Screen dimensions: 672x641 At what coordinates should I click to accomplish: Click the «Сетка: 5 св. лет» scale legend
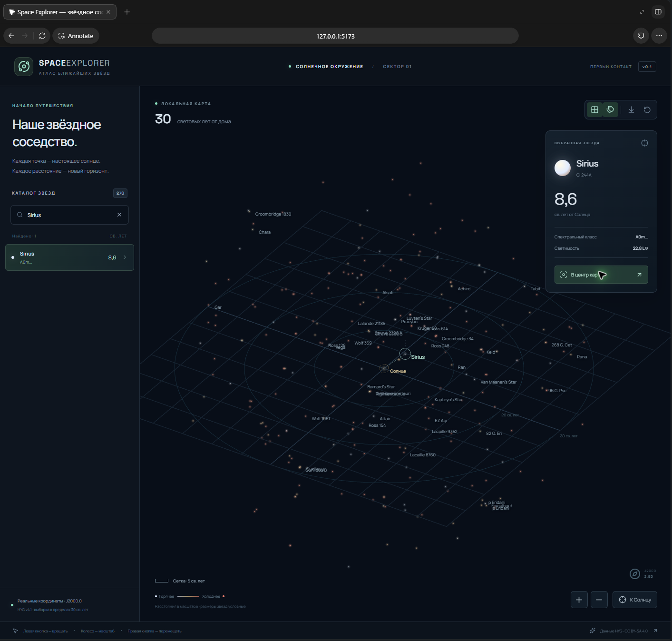point(180,581)
